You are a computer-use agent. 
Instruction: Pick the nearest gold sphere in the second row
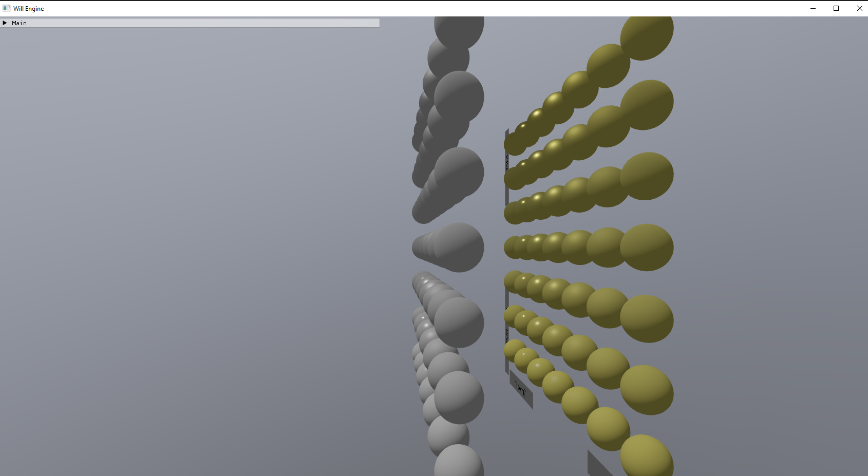tap(647, 105)
